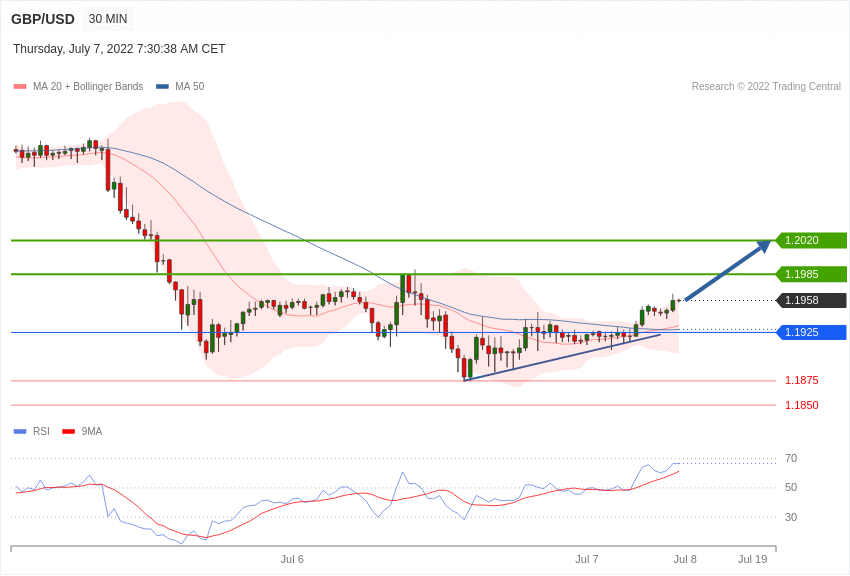This screenshot has height=576, width=850.
Task: Click the RSI 50 level label
Action: (791, 488)
